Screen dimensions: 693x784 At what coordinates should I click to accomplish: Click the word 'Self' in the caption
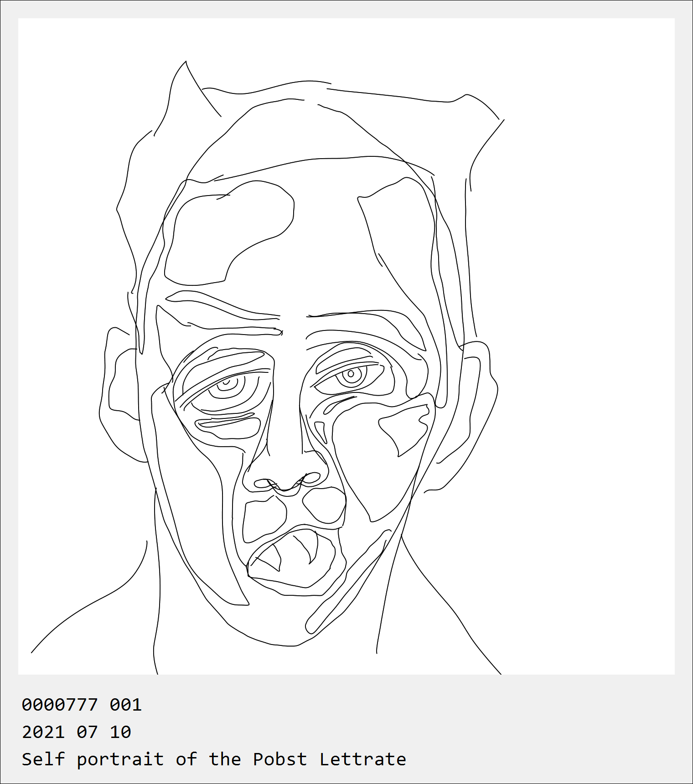43,759
